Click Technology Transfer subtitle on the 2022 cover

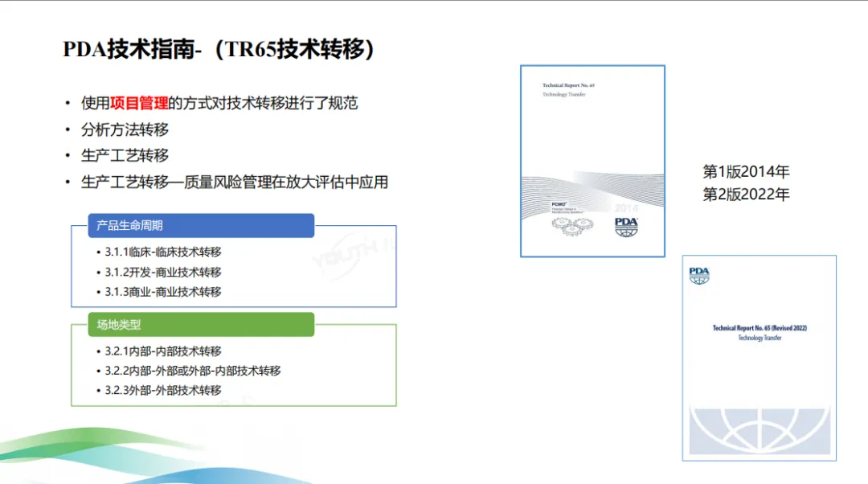click(x=759, y=338)
